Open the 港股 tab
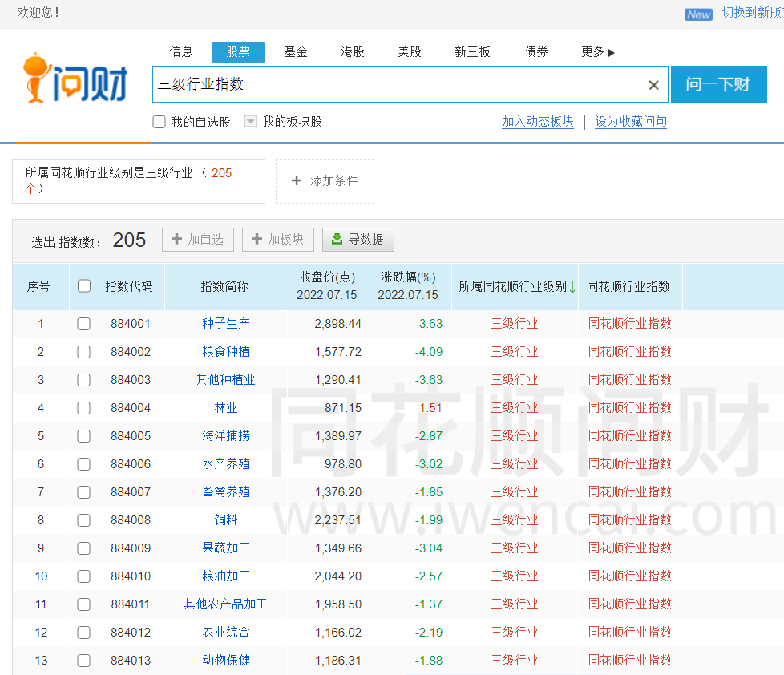Viewport: 784px width, 675px height. [x=353, y=52]
